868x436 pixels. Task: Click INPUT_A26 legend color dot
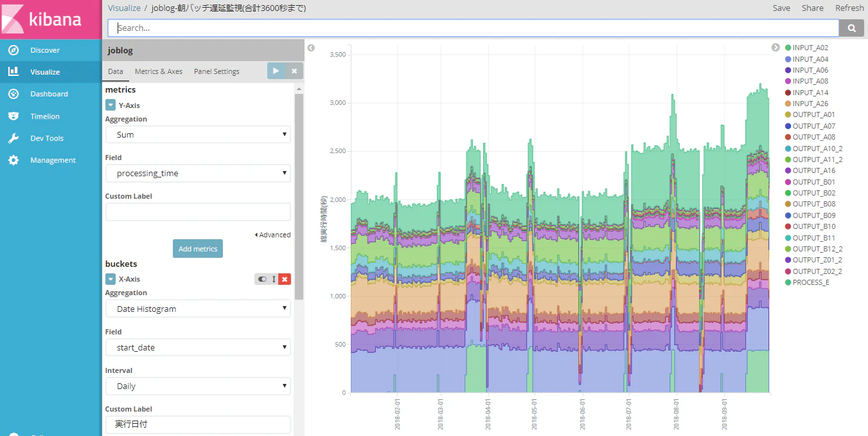788,104
